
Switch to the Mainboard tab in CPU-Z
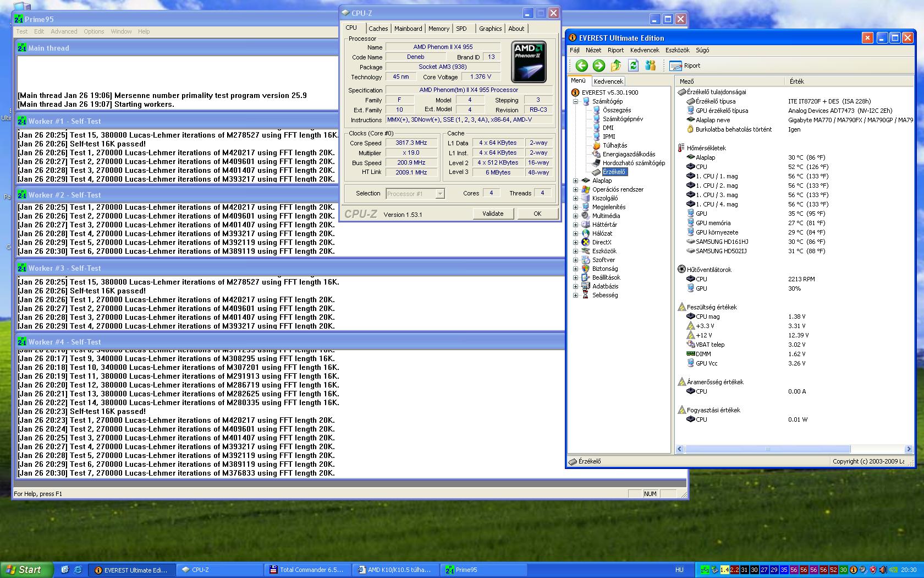[408, 29]
